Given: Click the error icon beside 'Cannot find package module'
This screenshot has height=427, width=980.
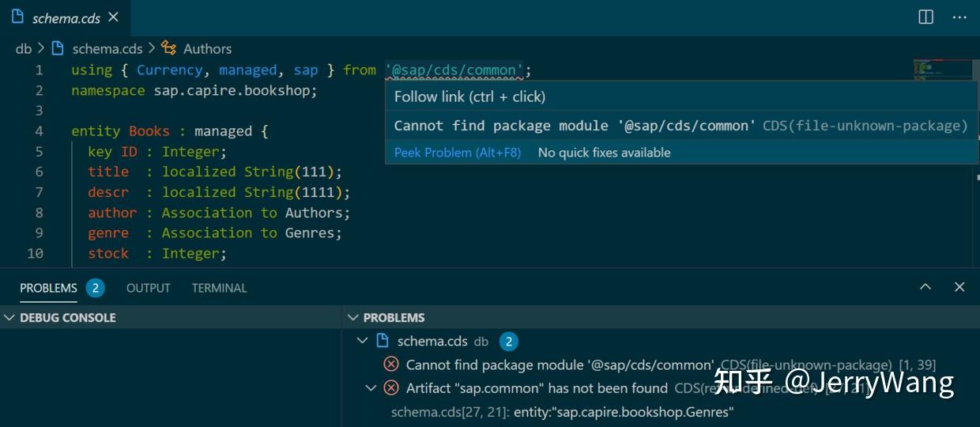Looking at the screenshot, I should [391, 365].
